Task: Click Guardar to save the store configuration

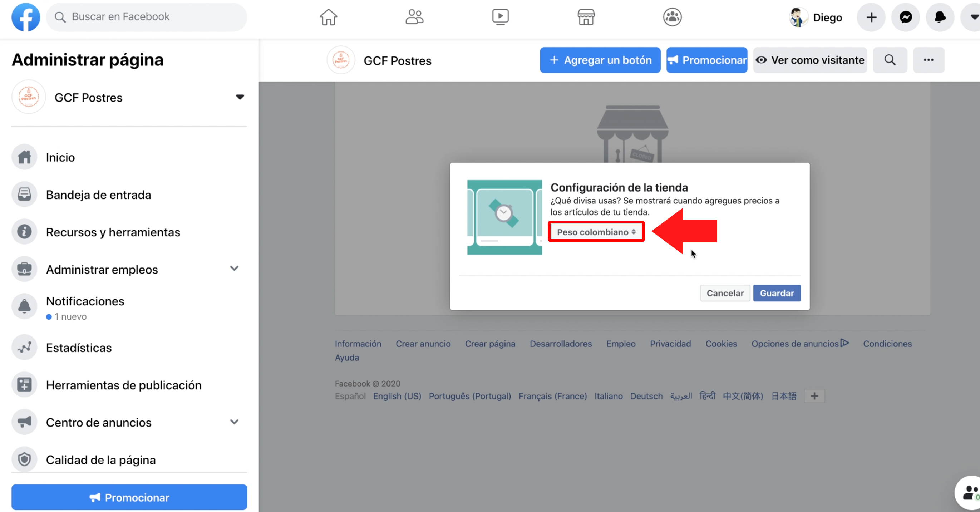Action: point(777,293)
